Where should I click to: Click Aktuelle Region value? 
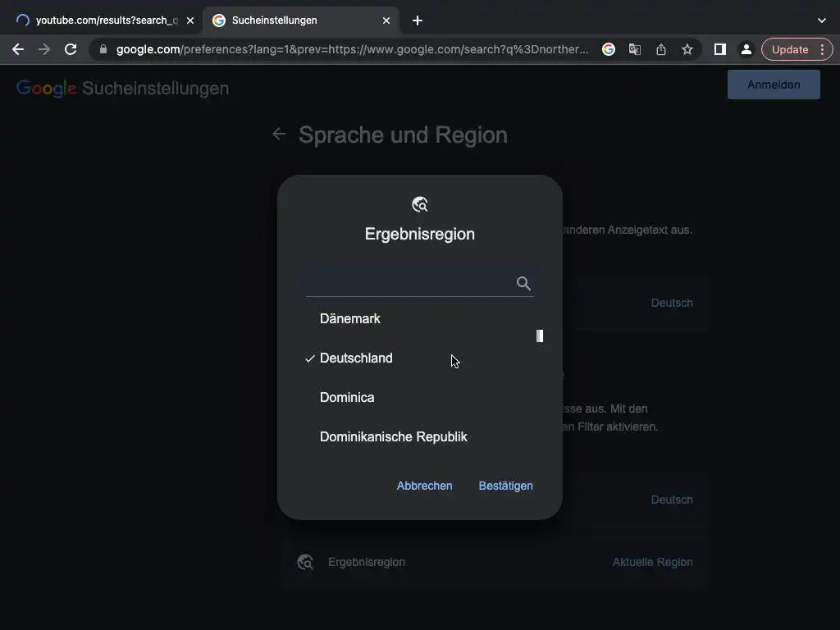[x=652, y=562]
